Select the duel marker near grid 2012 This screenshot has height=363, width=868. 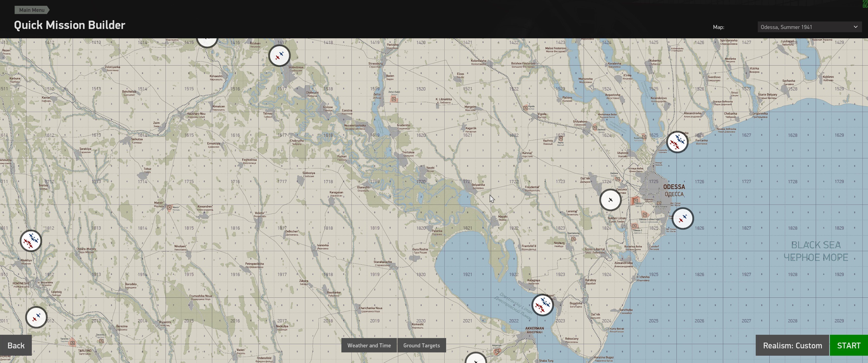click(x=36, y=317)
